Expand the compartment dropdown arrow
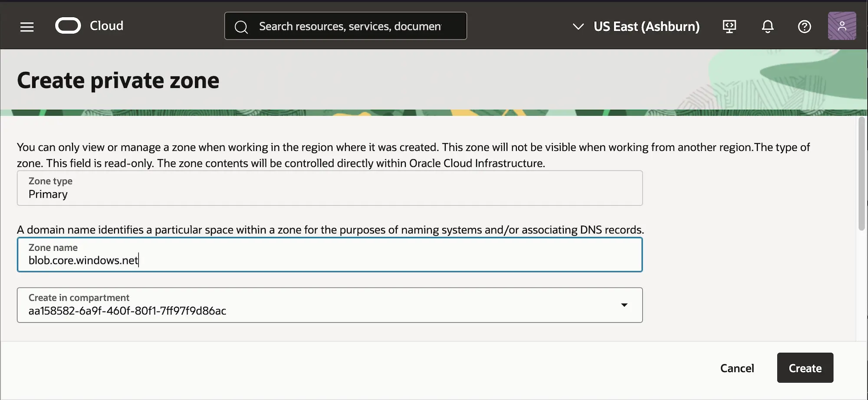868x400 pixels. click(x=624, y=305)
